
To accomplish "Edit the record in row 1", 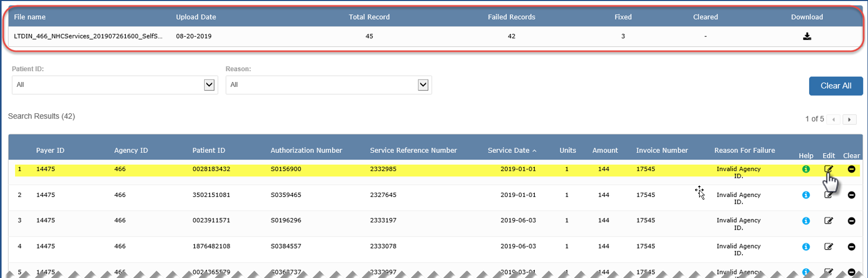I will [x=828, y=169].
